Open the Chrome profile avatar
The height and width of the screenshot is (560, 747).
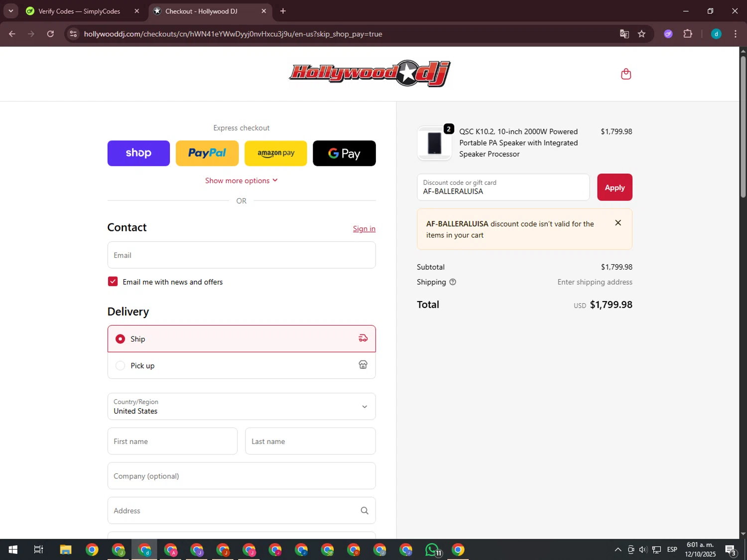(716, 34)
